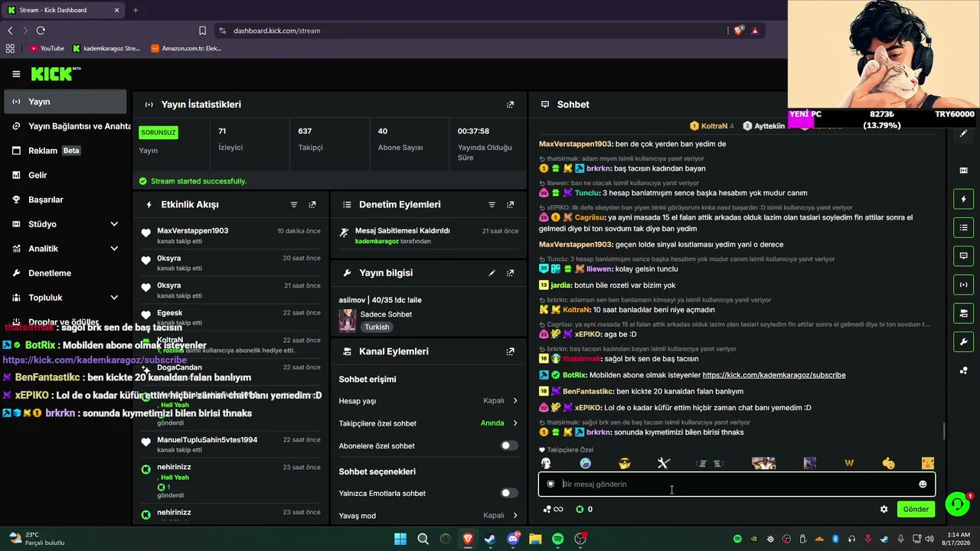
Task: Toggle the camera widget in right sidebar
Action: tap(963, 313)
